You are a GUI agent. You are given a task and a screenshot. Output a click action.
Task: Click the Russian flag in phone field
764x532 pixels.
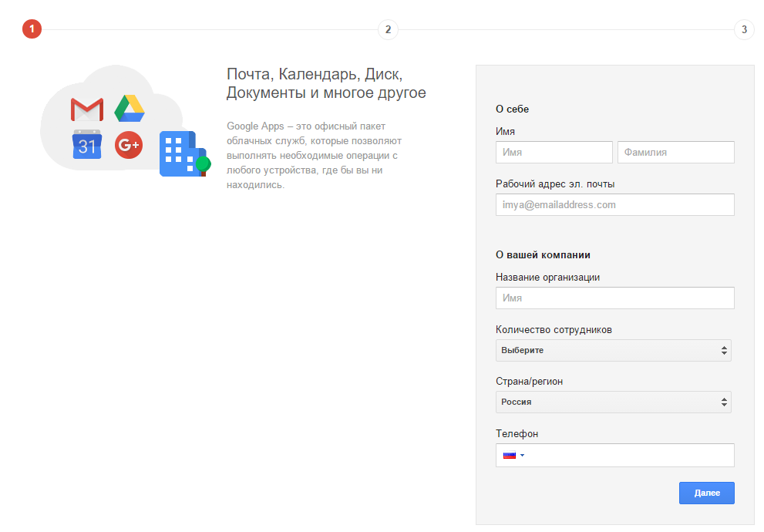[x=509, y=455]
